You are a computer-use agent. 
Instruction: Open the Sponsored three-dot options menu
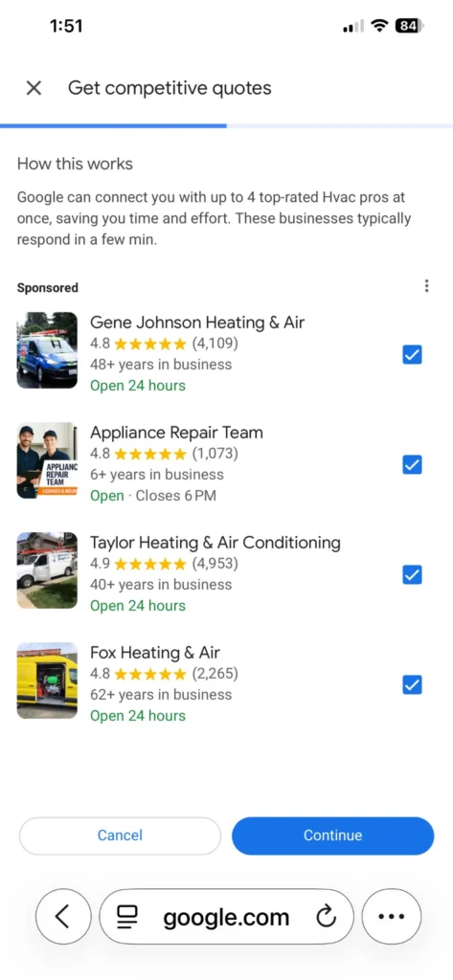[x=426, y=286]
